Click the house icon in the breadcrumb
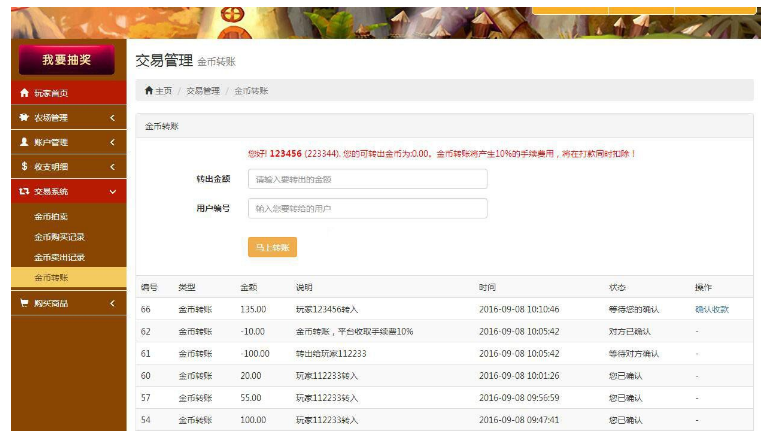Image resolution: width=768 pixels, height=431 pixels. point(149,90)
